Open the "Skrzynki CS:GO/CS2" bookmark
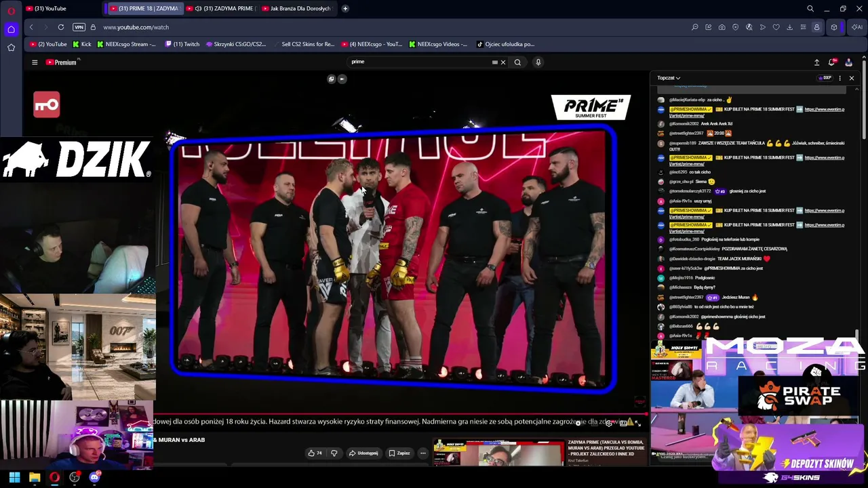The image size is (868, 488). (236, 44)
